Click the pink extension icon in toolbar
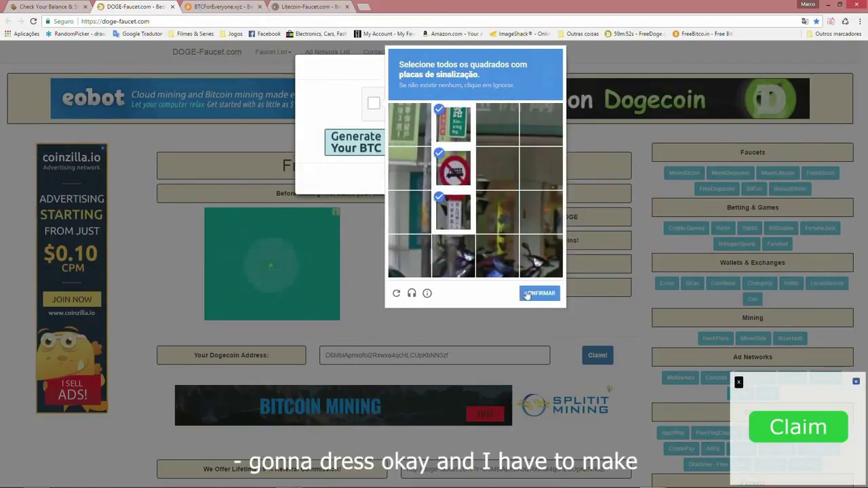This screenshot has height=488, width=868. point(831,21)
